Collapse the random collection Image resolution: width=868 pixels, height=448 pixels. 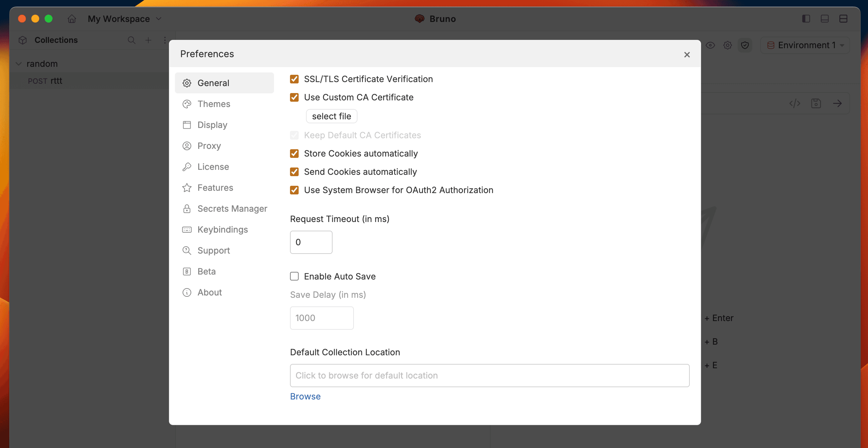click(19, 63)
